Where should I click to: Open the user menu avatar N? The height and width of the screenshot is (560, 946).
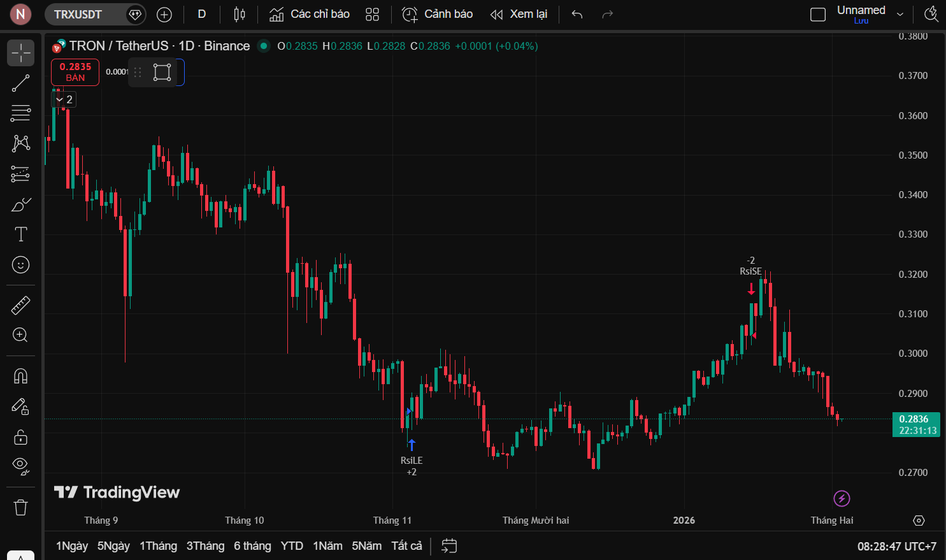click(20, 14)
